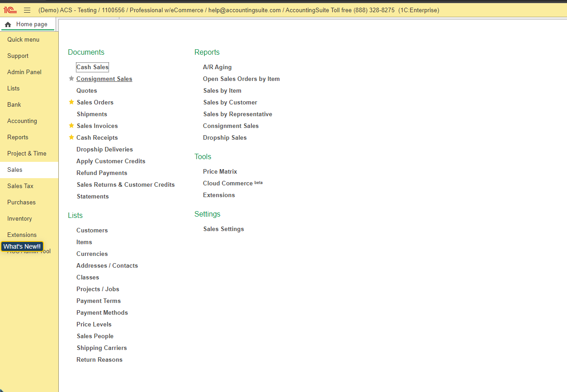
Task: Open Customers list
Action: coord(92,230)
